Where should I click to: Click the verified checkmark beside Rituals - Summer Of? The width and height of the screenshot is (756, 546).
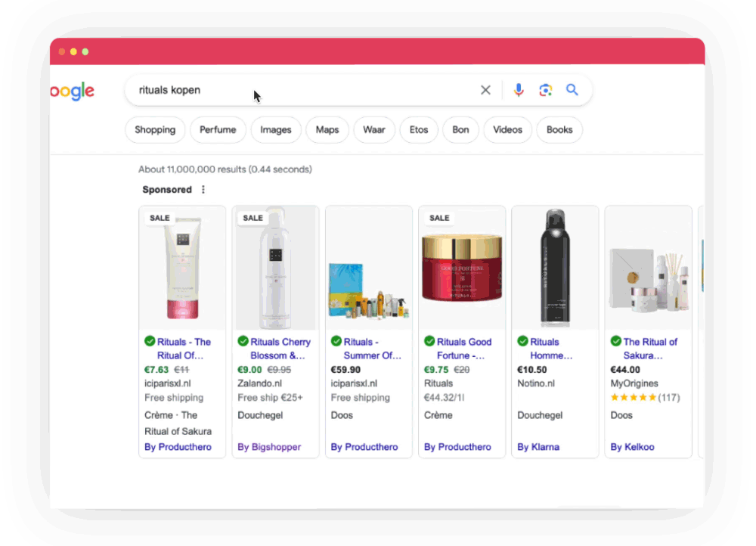336,342
